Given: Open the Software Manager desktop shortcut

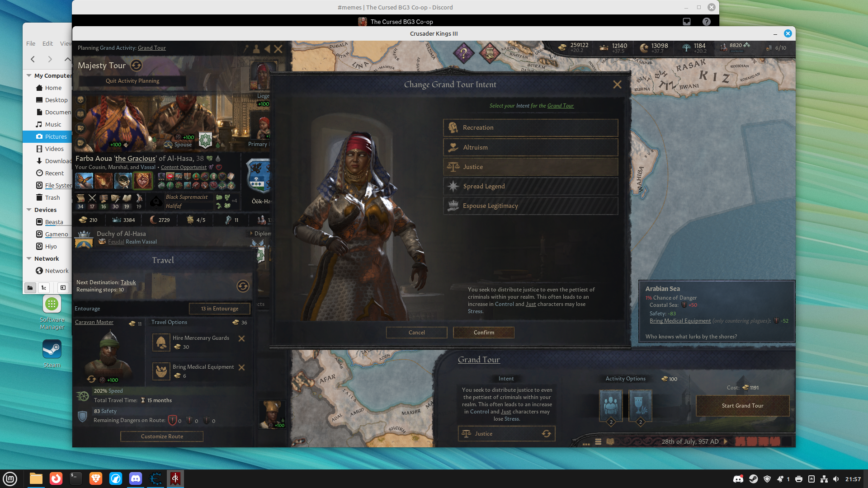Looking at the screenshot, I should [x=52, y=312].
